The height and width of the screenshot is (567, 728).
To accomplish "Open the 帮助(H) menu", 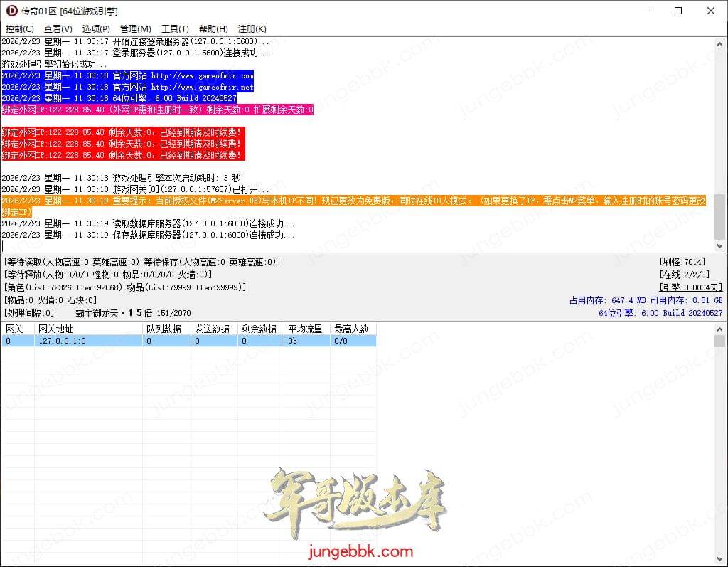I will pos(213,29).
